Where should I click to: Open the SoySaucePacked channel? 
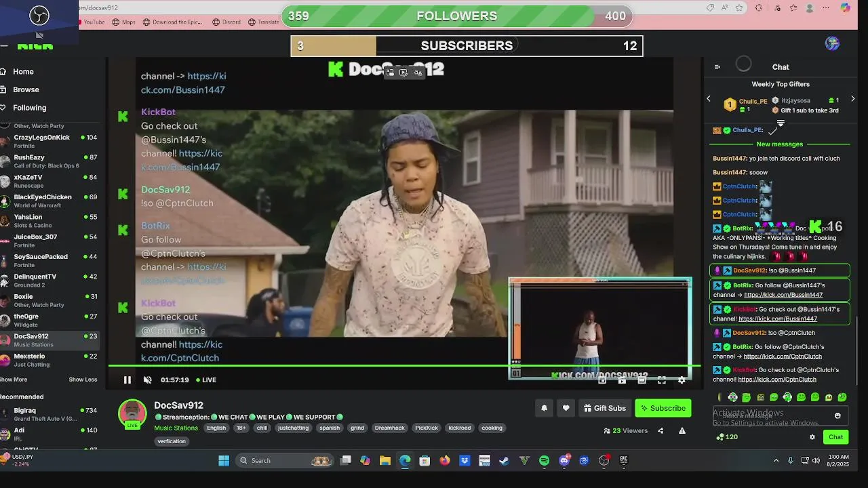pyautogui.click(x=51, y=260)
